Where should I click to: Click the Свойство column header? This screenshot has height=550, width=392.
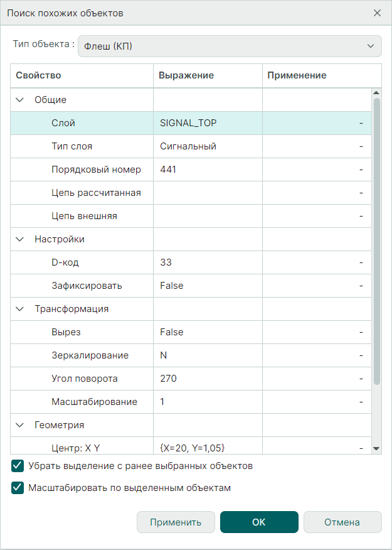(82, 75)
